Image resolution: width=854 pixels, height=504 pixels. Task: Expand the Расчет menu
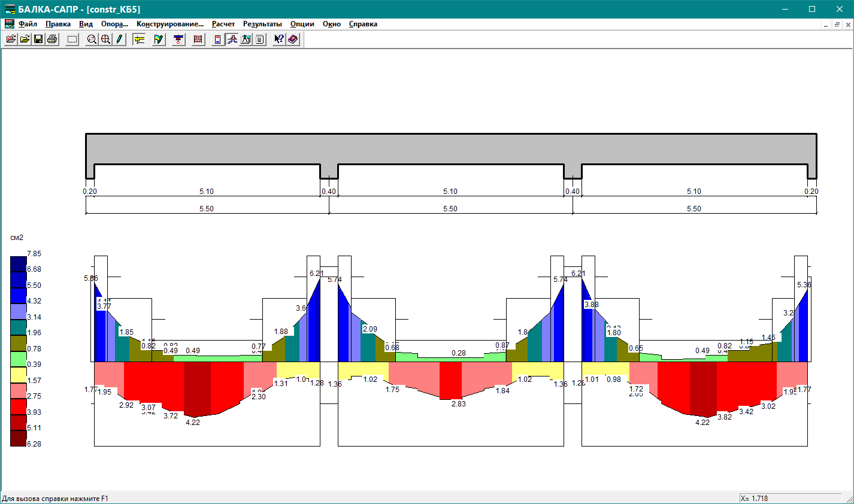pos(223,24)
